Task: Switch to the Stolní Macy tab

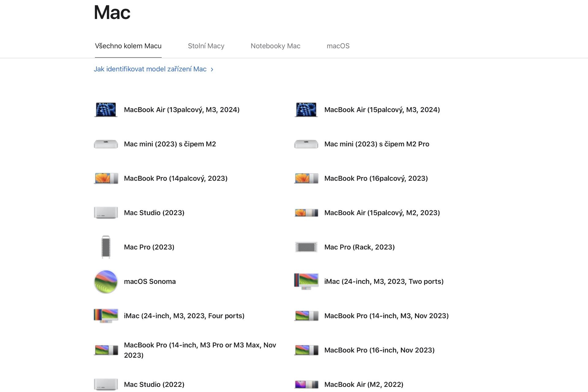Action: 206,46
